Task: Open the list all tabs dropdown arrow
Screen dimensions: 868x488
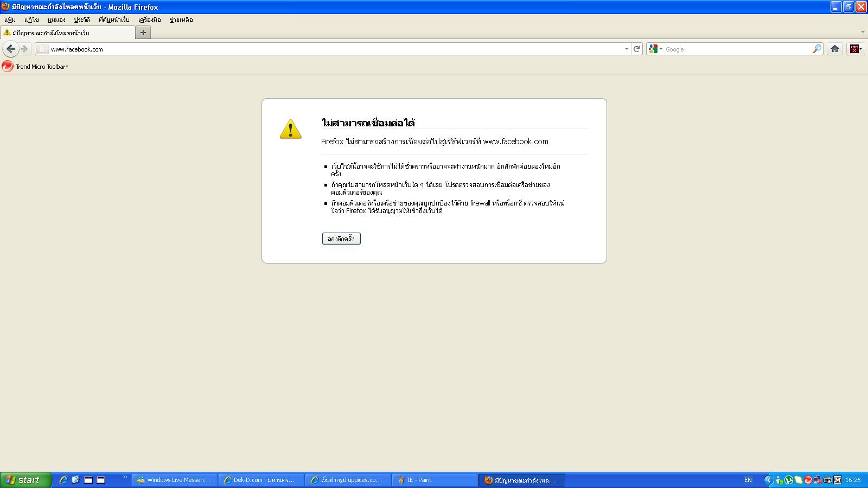Action: 863,33
